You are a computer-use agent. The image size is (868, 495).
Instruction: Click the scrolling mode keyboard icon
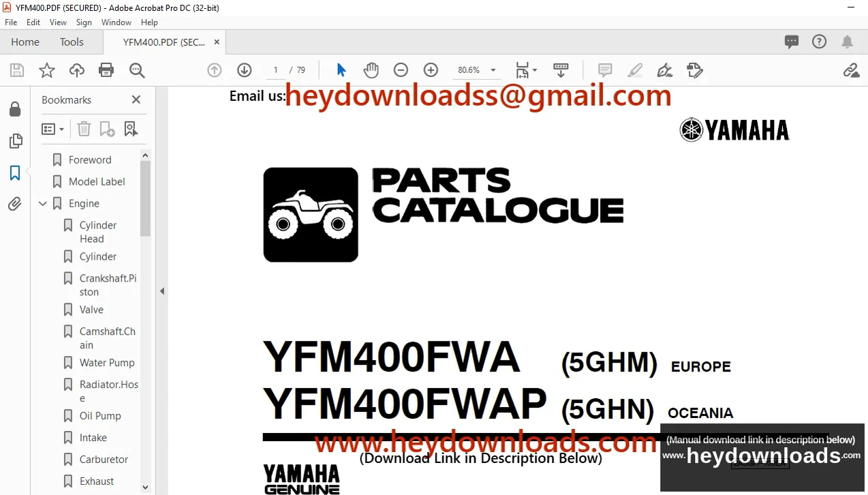(x=561, y=70)
